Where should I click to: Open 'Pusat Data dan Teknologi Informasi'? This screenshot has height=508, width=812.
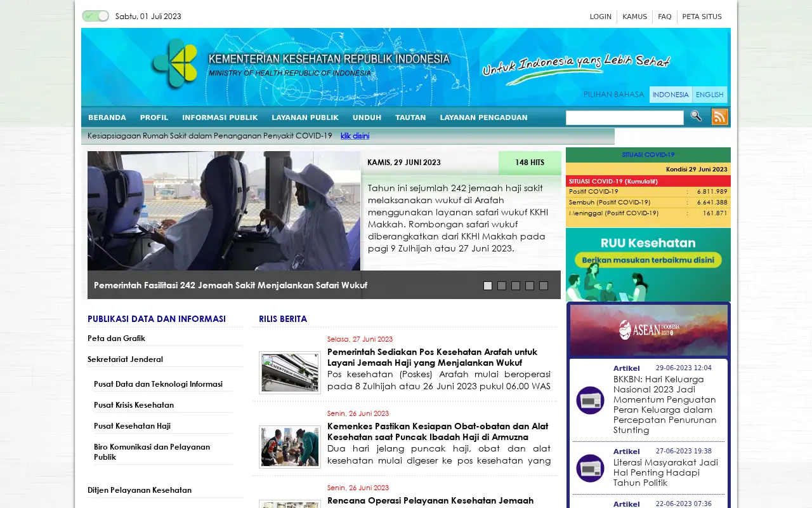(x=159, y=384)
